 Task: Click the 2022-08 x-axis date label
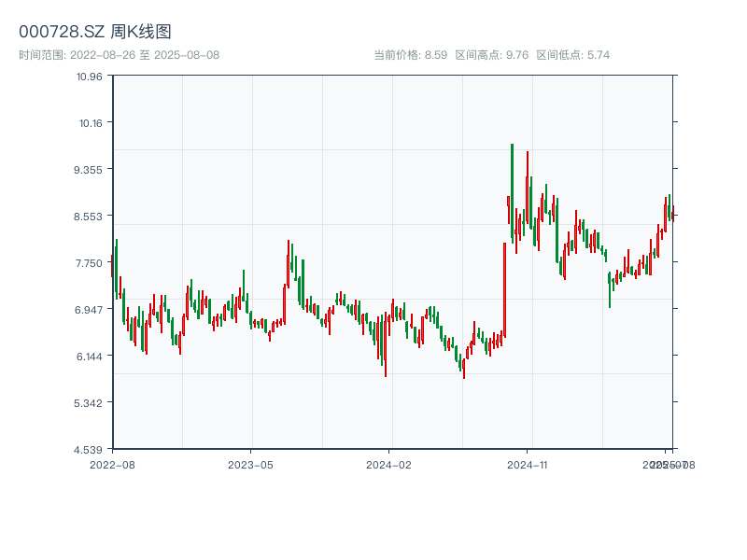(112, 464)
